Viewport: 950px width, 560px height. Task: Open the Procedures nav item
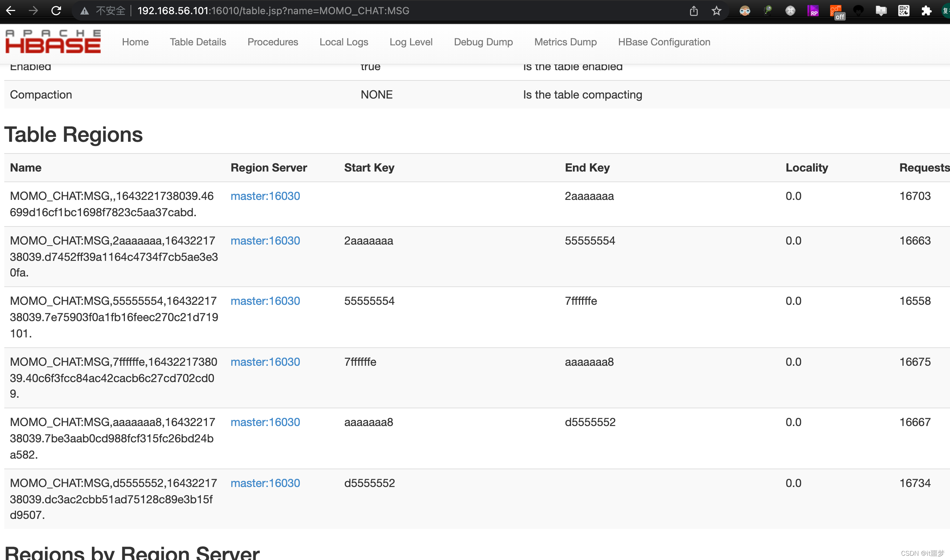(x=272, y=42)
